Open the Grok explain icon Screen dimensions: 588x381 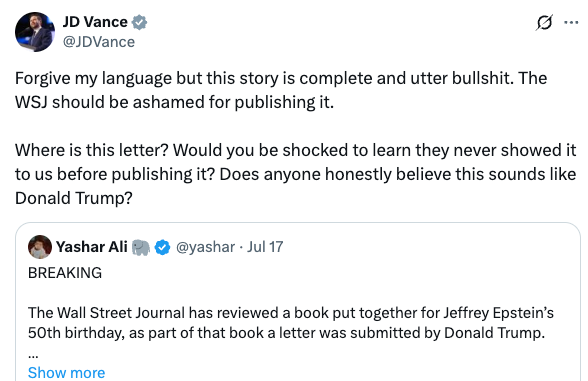point(544,22)
